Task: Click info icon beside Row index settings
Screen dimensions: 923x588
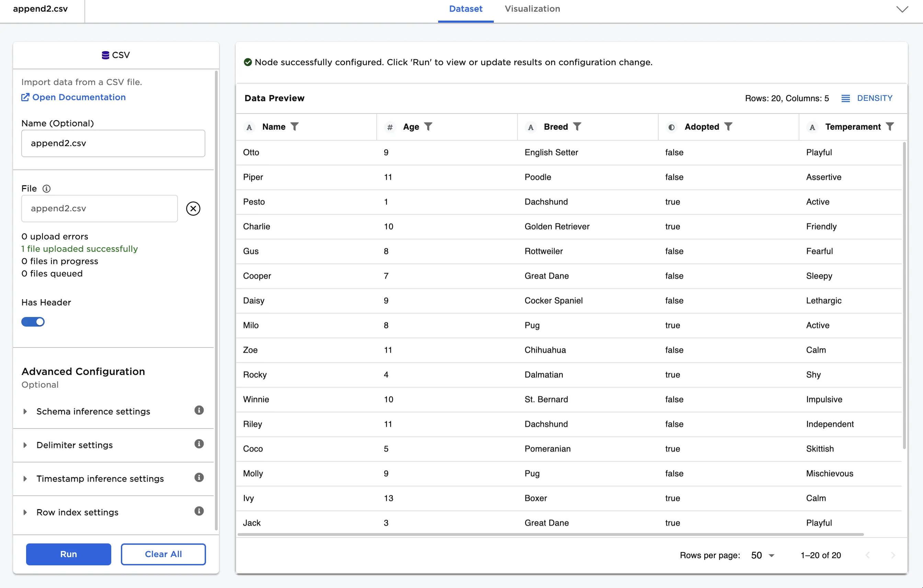Action: (199, 511)
